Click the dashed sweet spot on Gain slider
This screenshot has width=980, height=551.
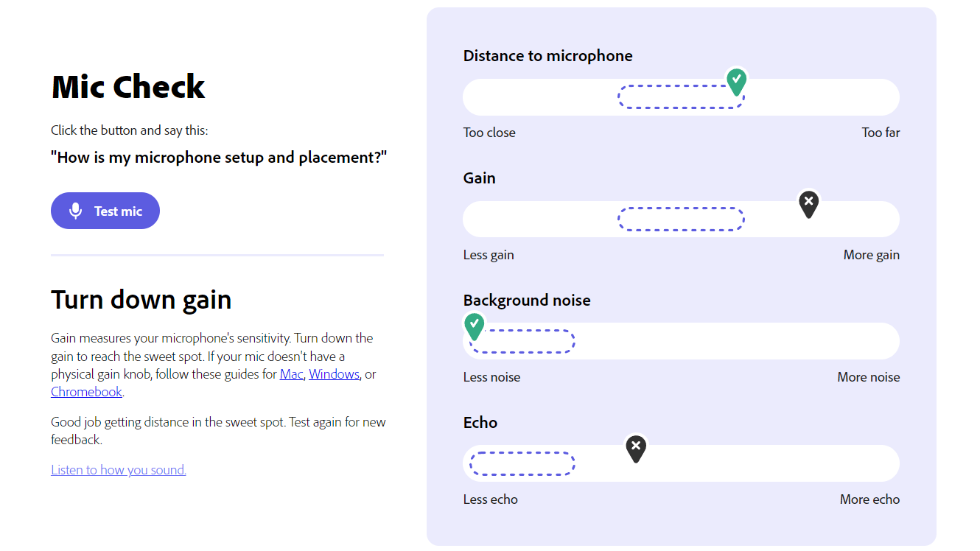(681, 220)
